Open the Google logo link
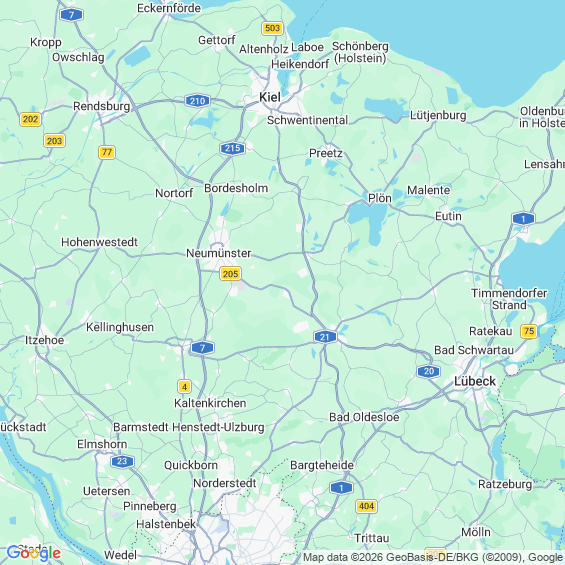This screenshot has height=565, width=565. [34, 553]
